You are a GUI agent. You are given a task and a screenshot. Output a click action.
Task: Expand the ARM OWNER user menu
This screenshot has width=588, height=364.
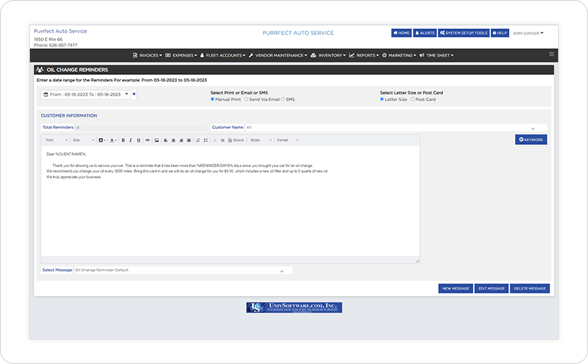(x=528, y=33)
